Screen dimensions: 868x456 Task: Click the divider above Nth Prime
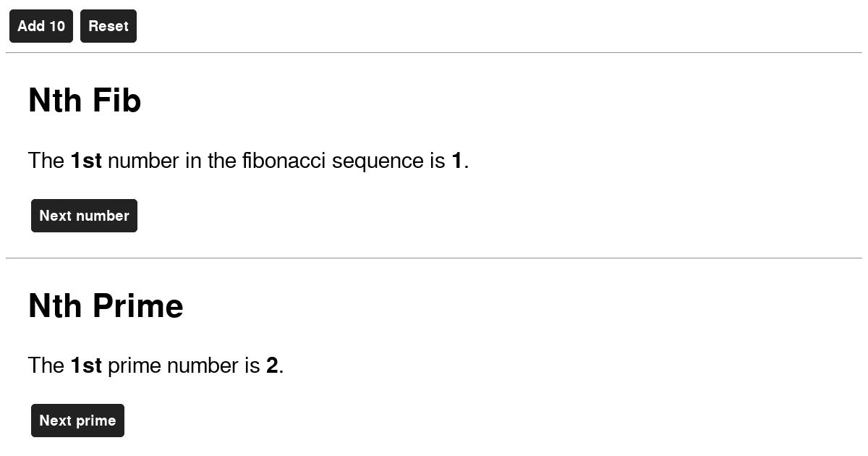pyautogui.click(x=434, y=257)
